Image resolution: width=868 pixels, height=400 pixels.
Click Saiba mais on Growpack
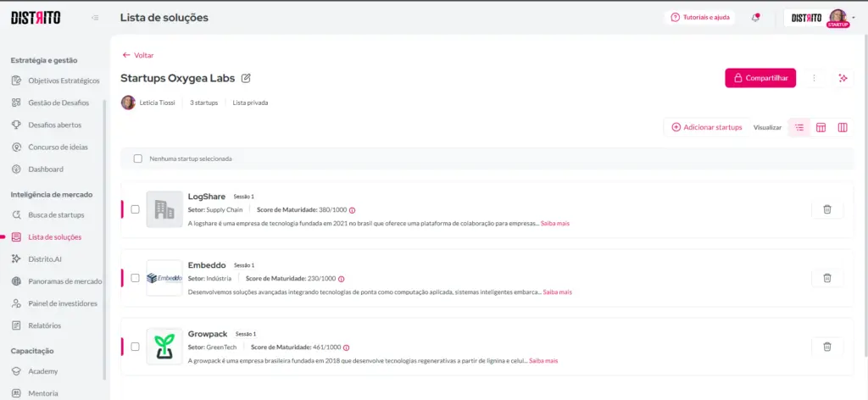coord(543,361)
